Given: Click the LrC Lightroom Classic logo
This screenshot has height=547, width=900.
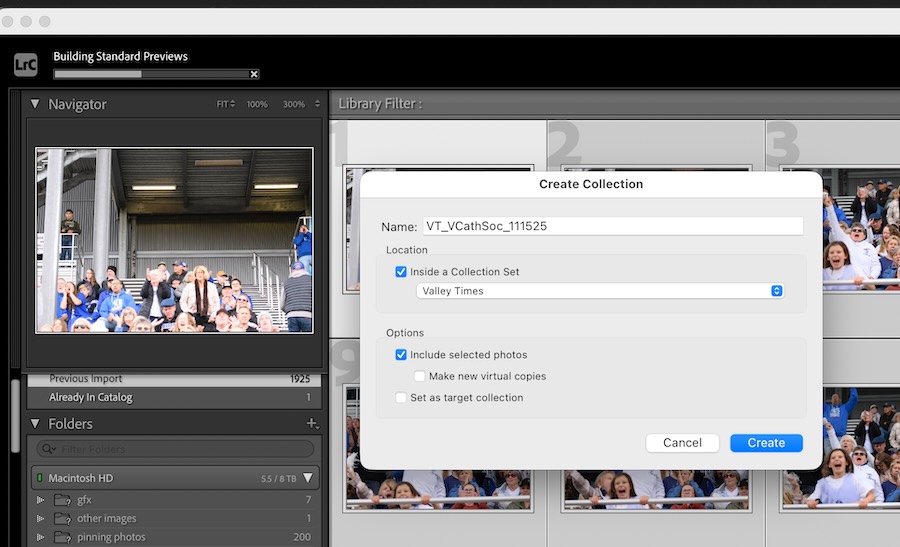Looking at the screenshot, I should pos(26,64).
